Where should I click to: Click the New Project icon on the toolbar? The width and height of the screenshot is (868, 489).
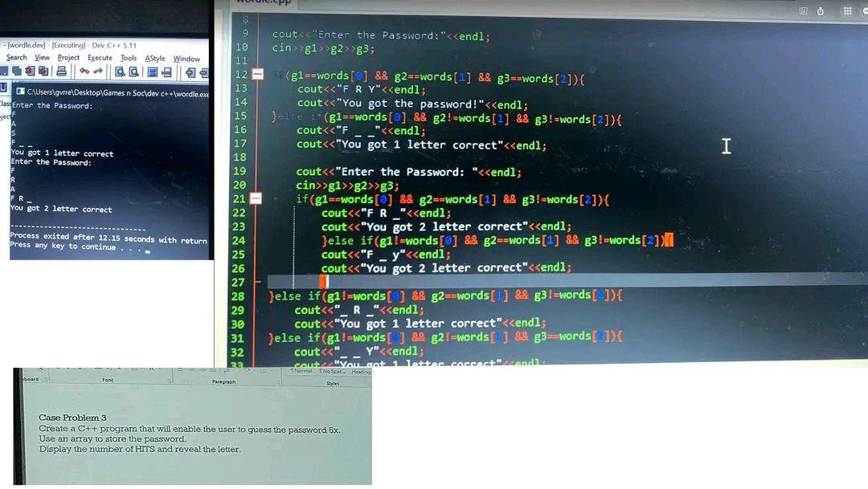click(6, 71)
